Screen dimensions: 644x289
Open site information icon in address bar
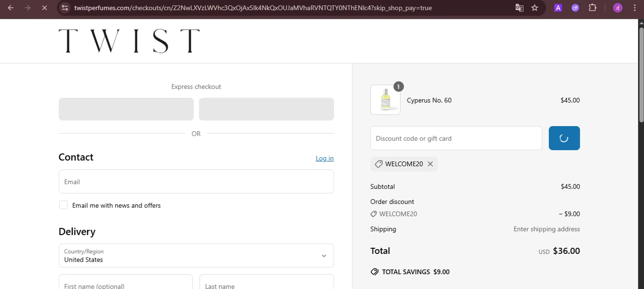point(64,8)
